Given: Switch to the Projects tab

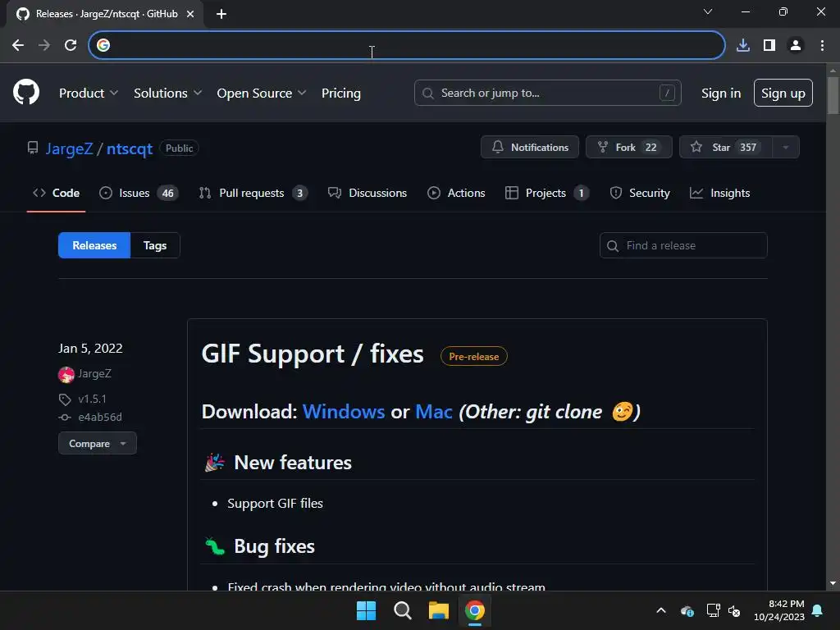Looking at the screenshot, I should pos(547,193).
